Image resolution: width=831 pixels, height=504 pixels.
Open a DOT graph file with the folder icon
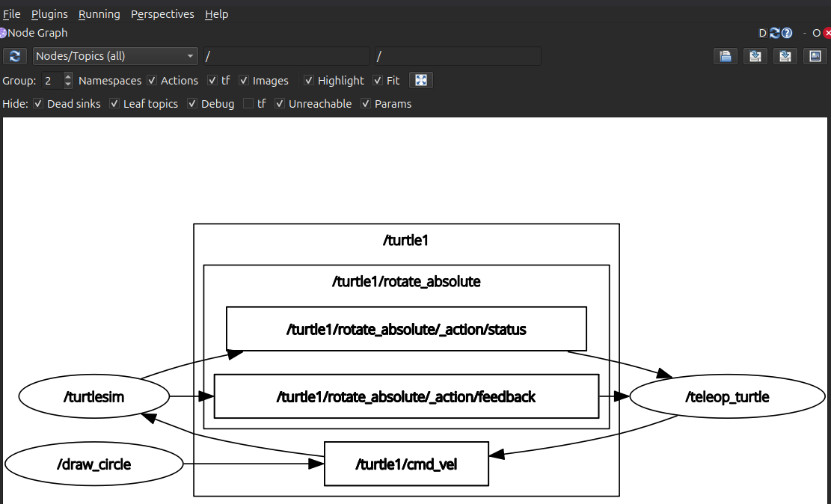pos(726,56)
